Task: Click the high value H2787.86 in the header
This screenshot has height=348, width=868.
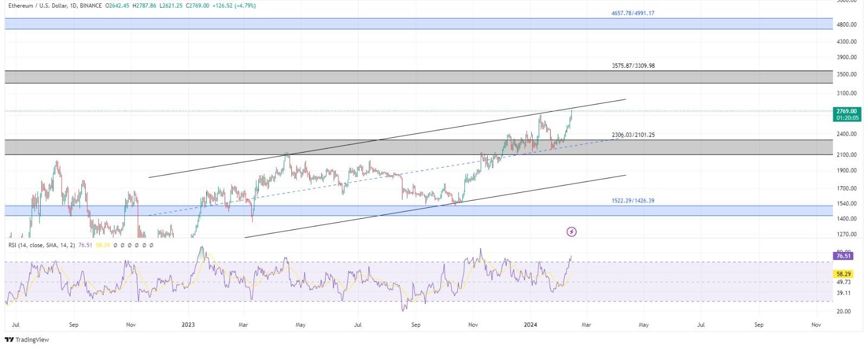Action: (x=144, y=5)
